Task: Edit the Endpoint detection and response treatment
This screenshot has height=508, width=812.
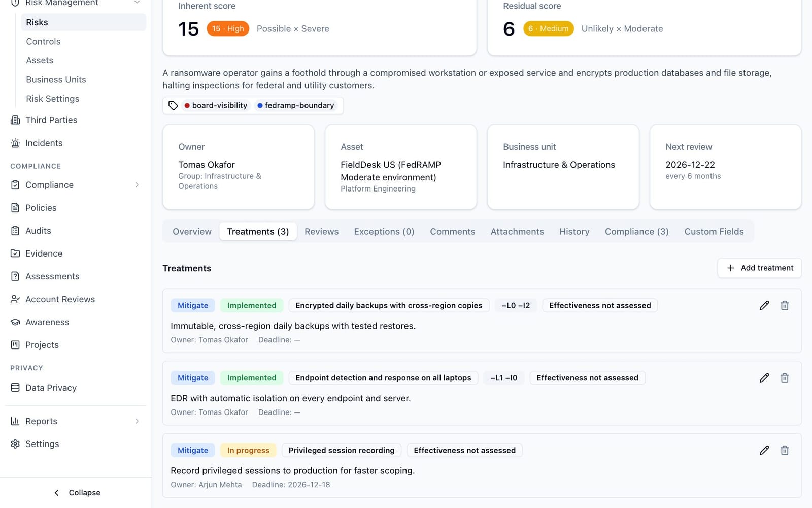Action: 764,377
